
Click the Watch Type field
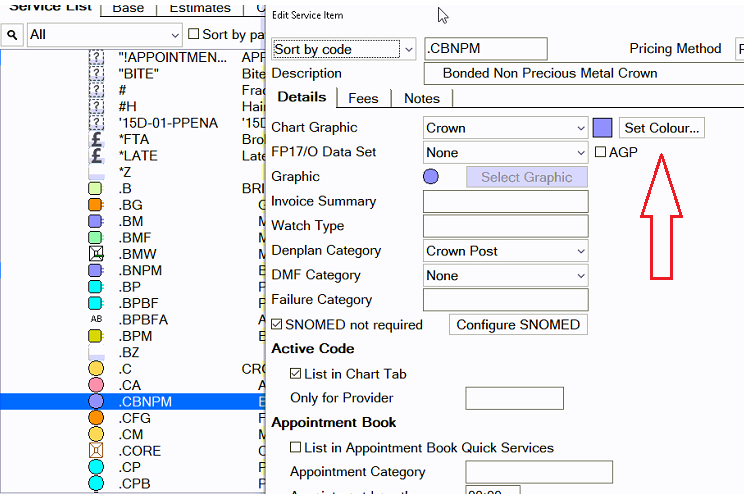point(505,226)
